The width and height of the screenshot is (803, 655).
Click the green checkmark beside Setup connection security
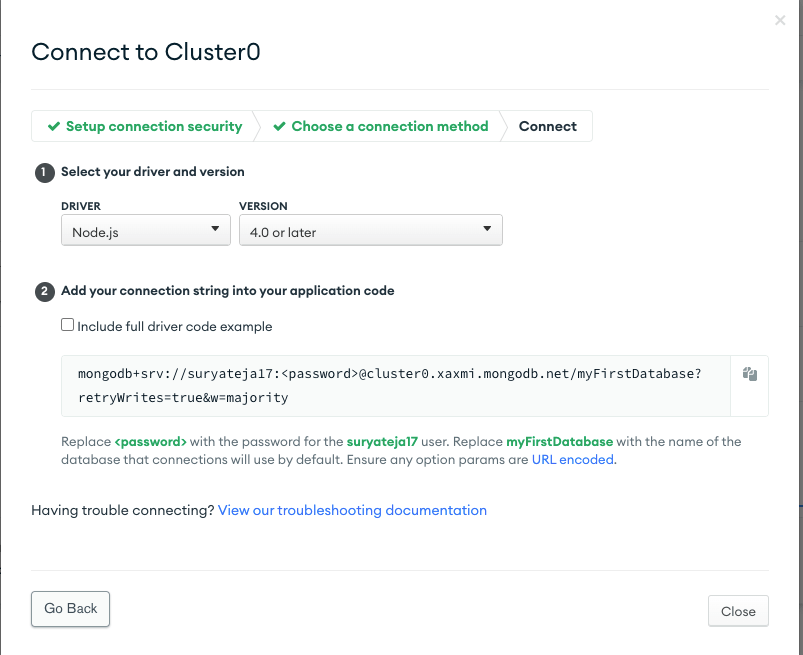click(54, 126)
